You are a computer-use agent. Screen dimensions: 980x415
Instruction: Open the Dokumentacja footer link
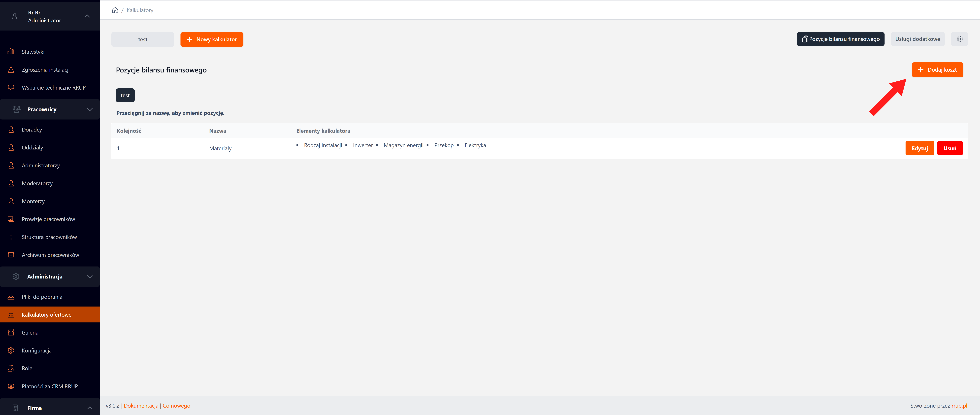tap(141, 406)
